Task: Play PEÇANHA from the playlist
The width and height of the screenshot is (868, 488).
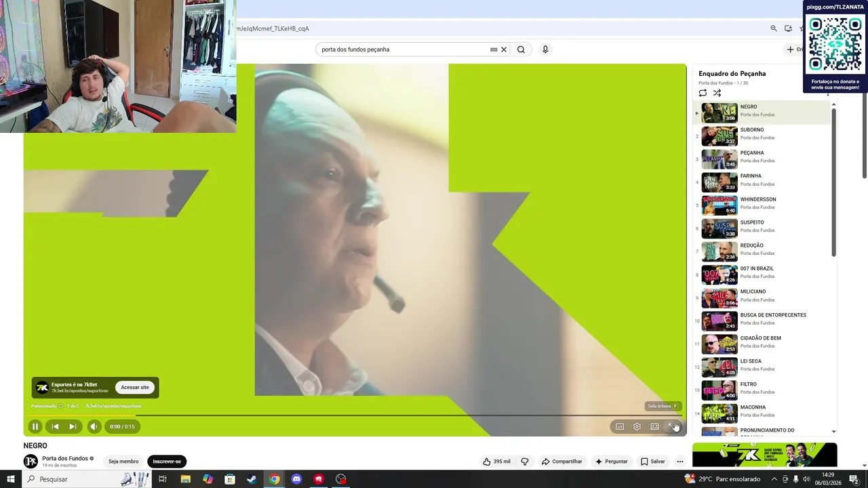Action: pyautogui.click(x=762, y=159)
